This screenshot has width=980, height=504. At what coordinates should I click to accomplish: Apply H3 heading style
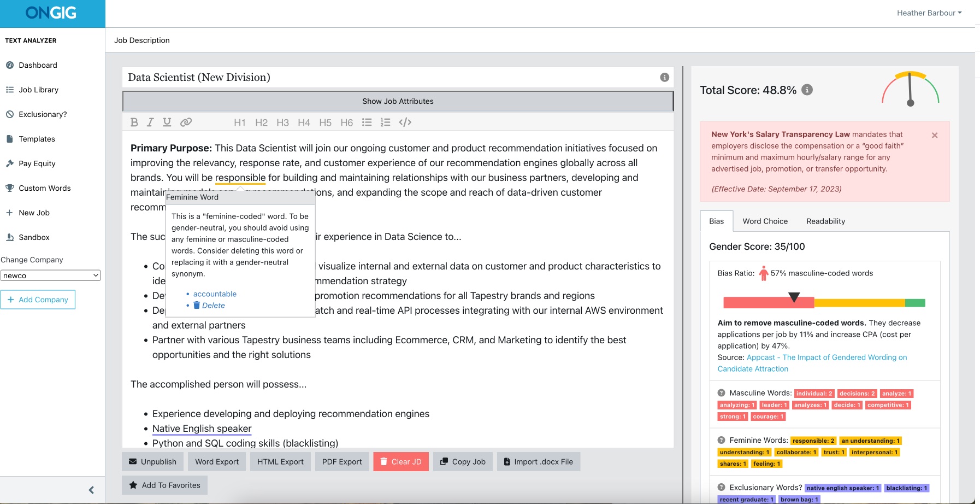[x=282, y=122]
